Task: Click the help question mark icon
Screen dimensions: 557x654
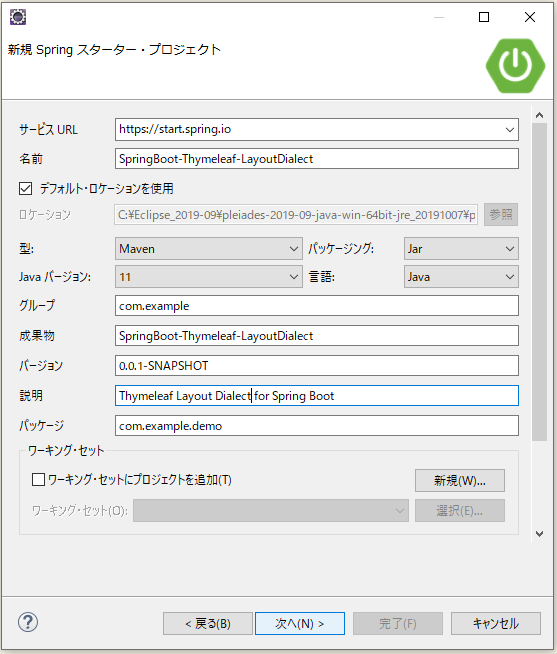Action: coord(28,622)
